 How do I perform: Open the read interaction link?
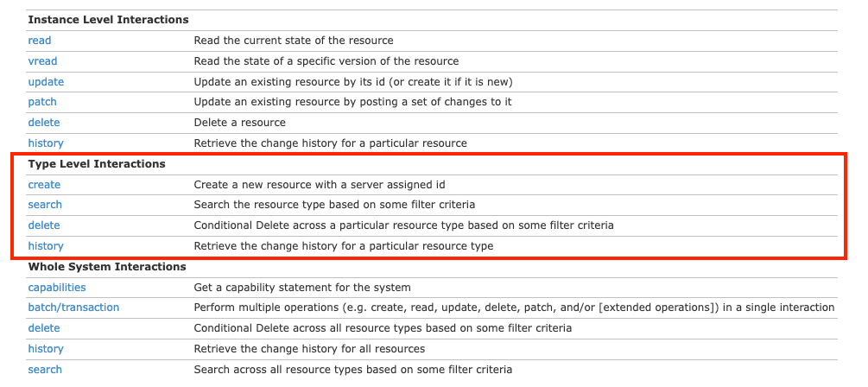(40, 41)
